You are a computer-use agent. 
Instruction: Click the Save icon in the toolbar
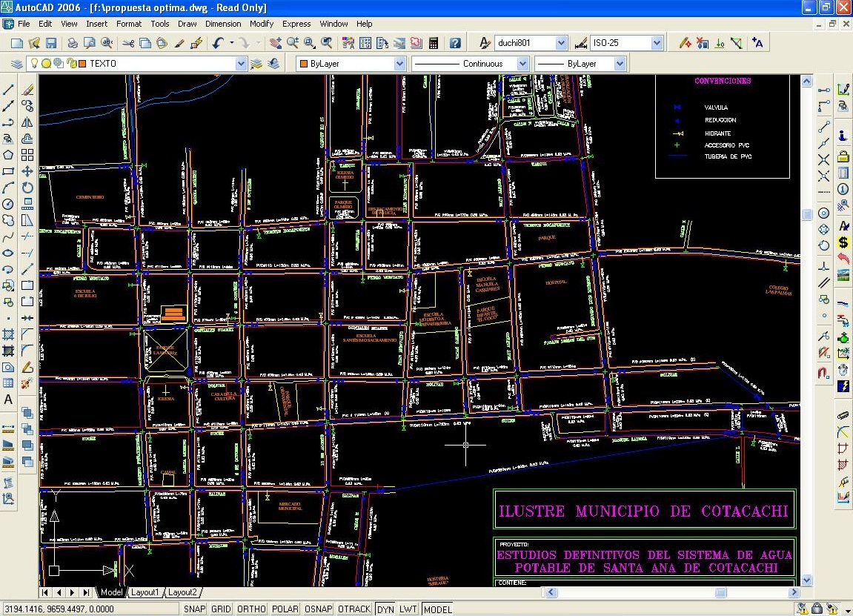[51, 43]
